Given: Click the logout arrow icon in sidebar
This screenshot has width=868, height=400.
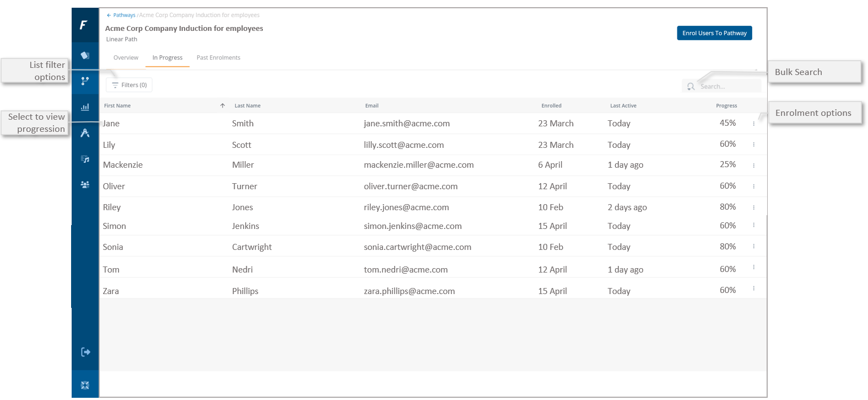Looking at the screenshot, I should (85, 352).
